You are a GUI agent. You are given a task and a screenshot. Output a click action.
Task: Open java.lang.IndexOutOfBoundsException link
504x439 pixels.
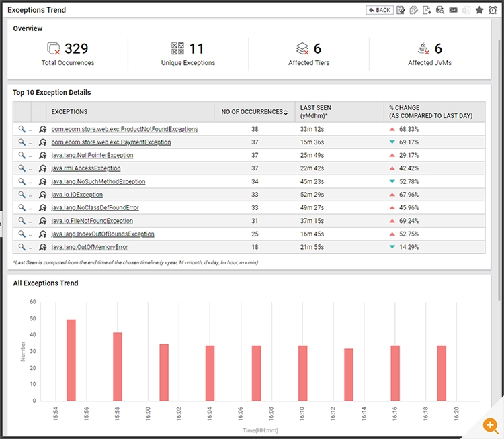point(103,234)
